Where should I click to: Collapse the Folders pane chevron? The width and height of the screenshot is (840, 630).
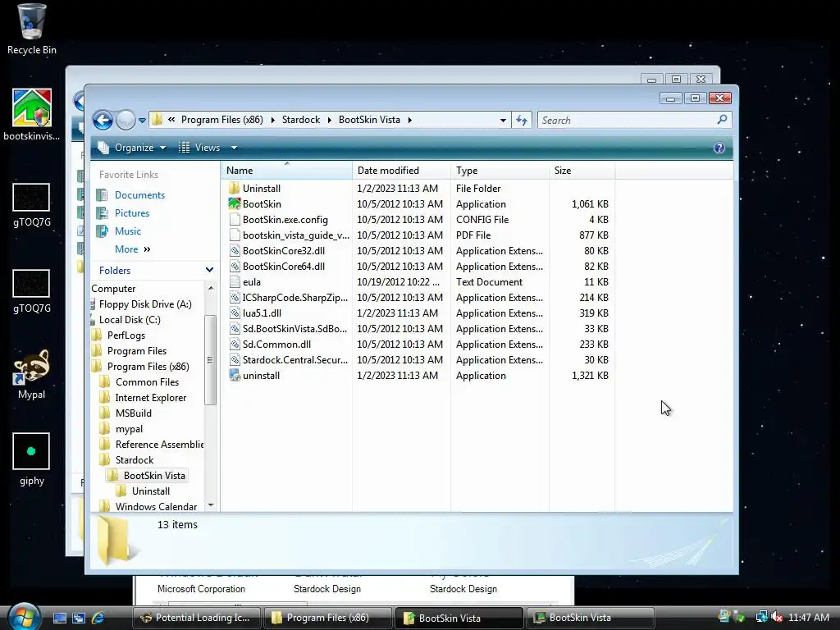point(209,270)
